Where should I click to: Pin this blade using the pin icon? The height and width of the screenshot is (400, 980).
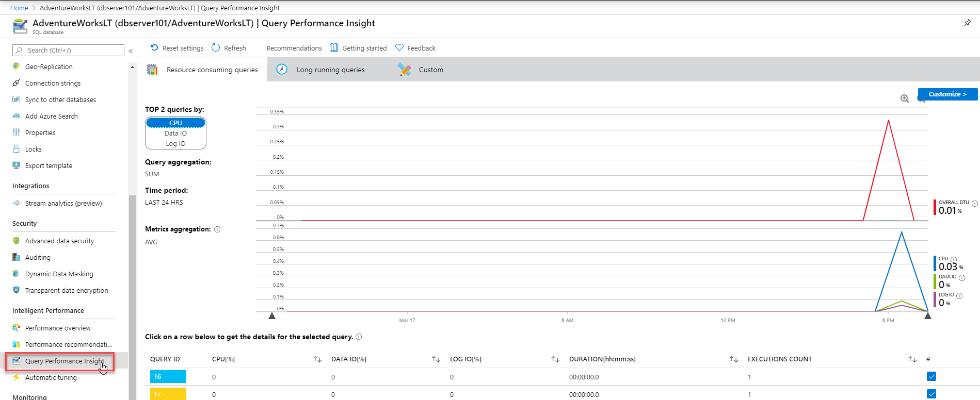968,23
